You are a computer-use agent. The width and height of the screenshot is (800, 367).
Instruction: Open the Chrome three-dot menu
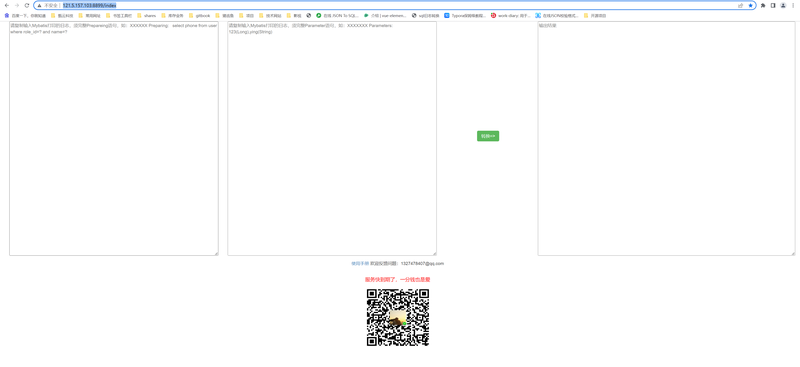(x=793, y=5)
